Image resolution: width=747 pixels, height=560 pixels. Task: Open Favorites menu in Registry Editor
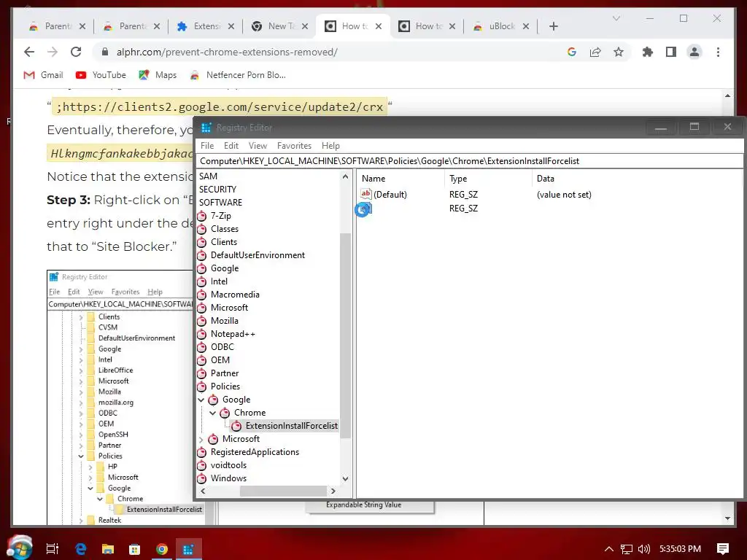(x=294, y=146)
